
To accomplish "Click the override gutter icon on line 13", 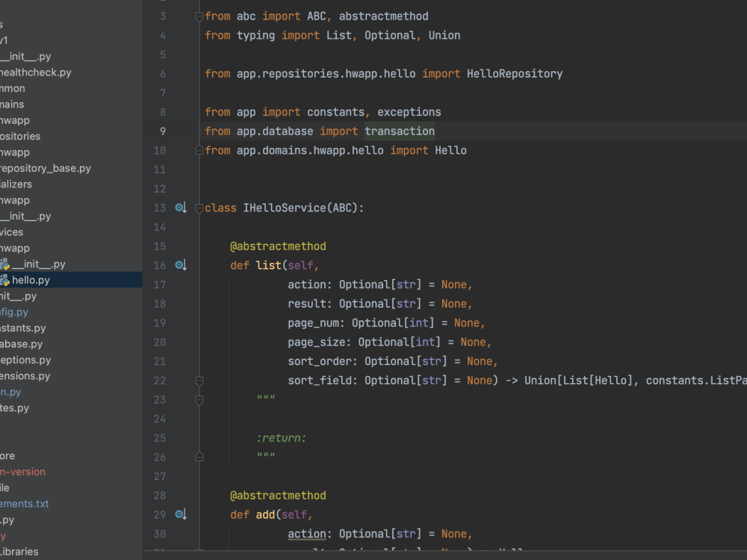I will 181,208.
